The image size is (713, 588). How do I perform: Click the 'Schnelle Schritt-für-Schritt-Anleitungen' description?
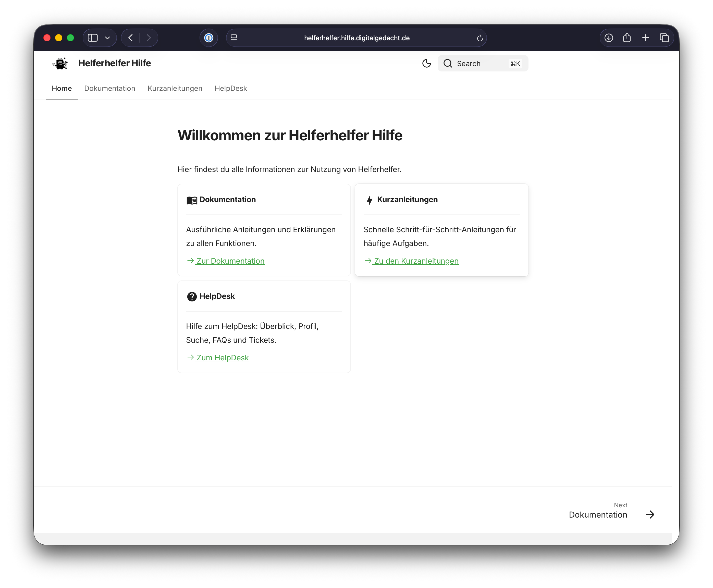click(x=440, y=236)
